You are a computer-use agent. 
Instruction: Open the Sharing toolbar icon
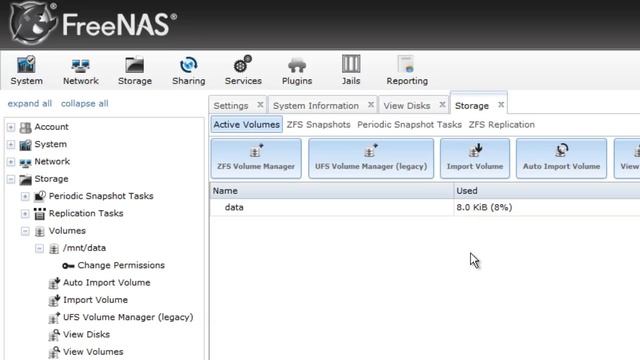click(189, 70)
